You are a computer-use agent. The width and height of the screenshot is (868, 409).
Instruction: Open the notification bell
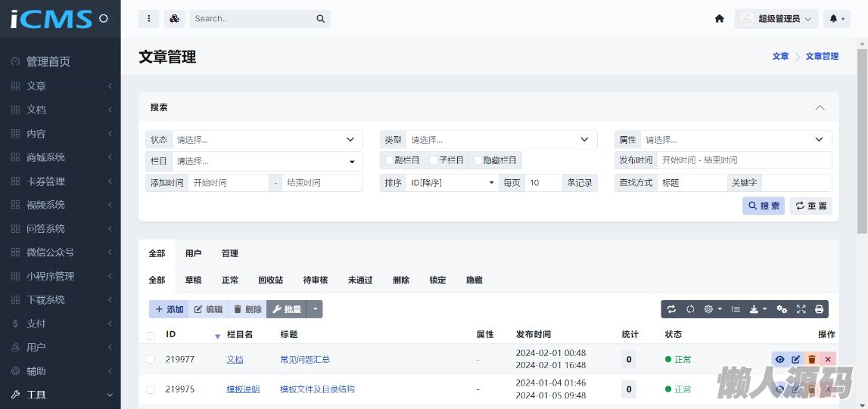coord(833,19)
